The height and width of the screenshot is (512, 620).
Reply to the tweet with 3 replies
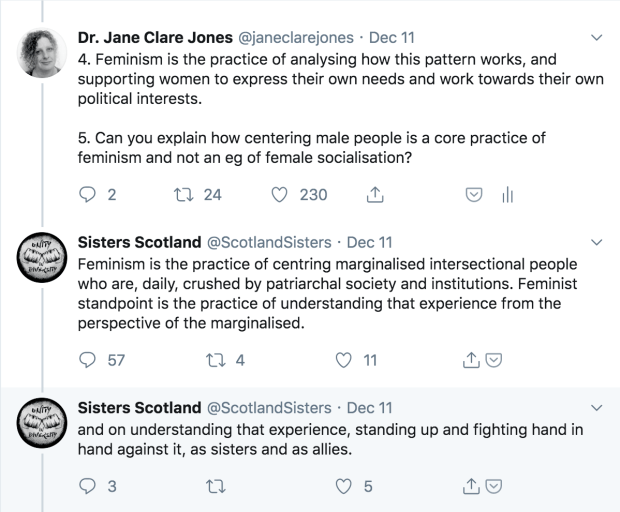coord(86,487)
